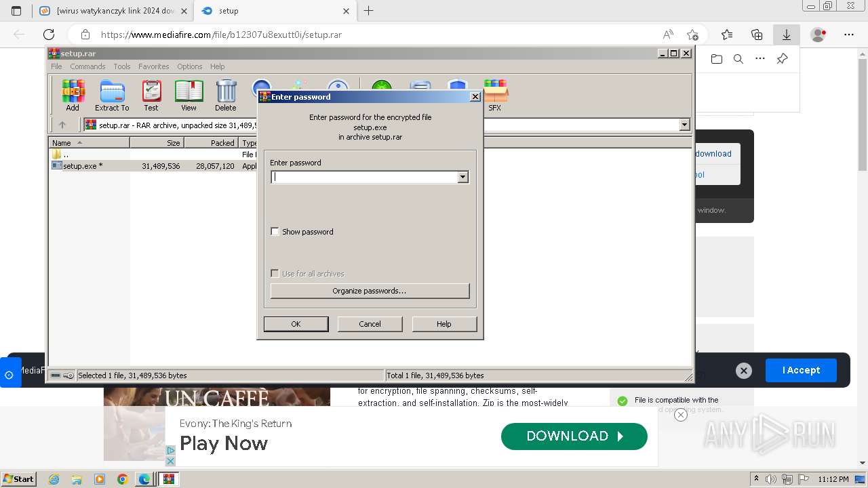Open Read aloud in Edge address bar
Image resolution: width=868 pixels, height=488 pixels.
668,35
